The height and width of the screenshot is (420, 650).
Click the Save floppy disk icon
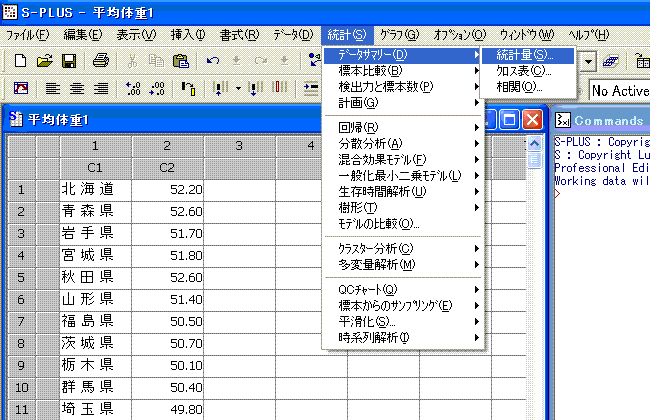(69, 61)
